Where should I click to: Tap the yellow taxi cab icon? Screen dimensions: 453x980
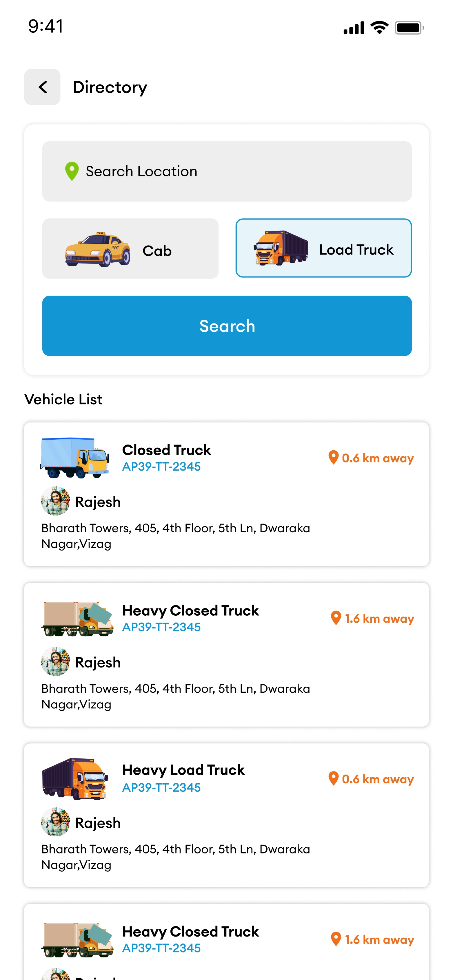[x=97, y=249]
